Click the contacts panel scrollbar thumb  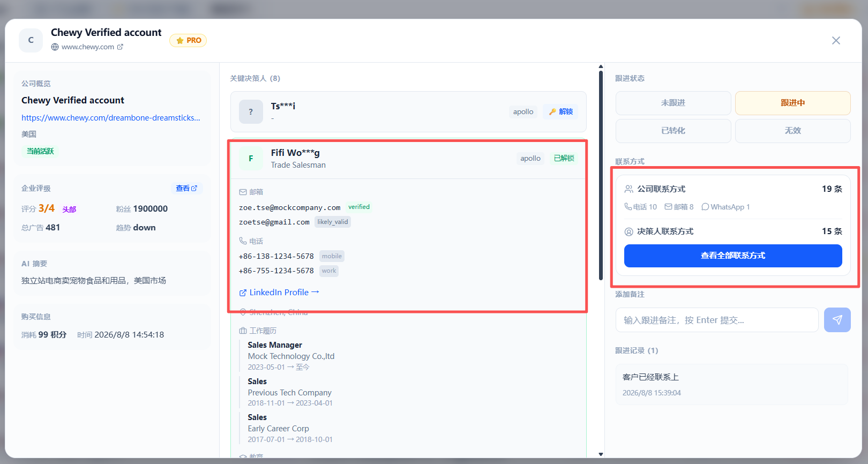point(601,175)
